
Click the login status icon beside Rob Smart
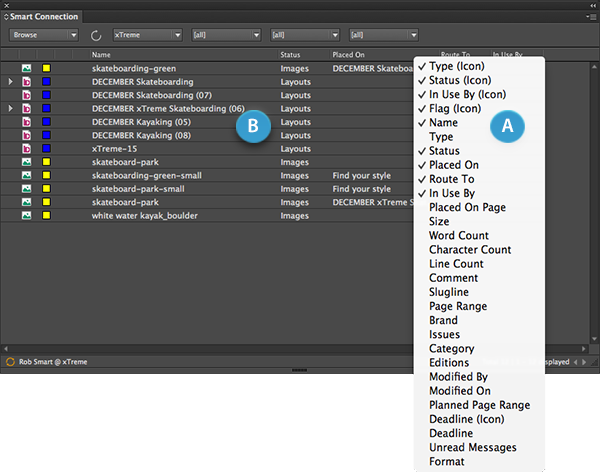pyautogui.click(x=10, y=362)
